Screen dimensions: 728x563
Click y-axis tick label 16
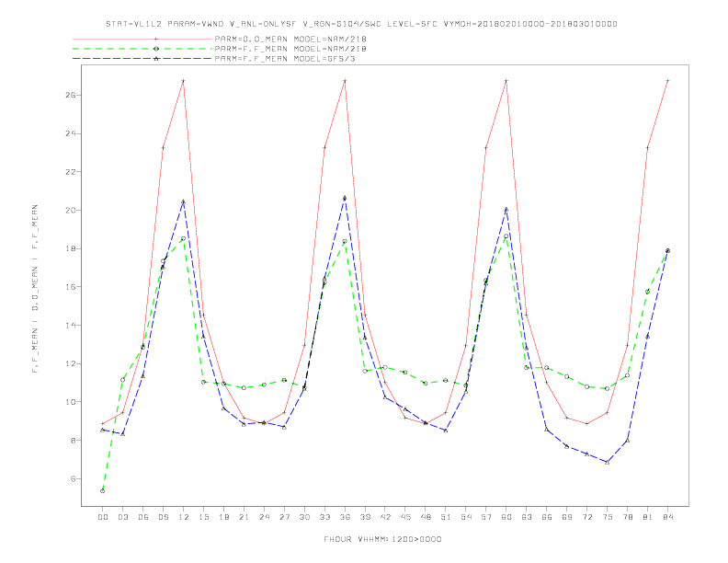tap(71, 287)
